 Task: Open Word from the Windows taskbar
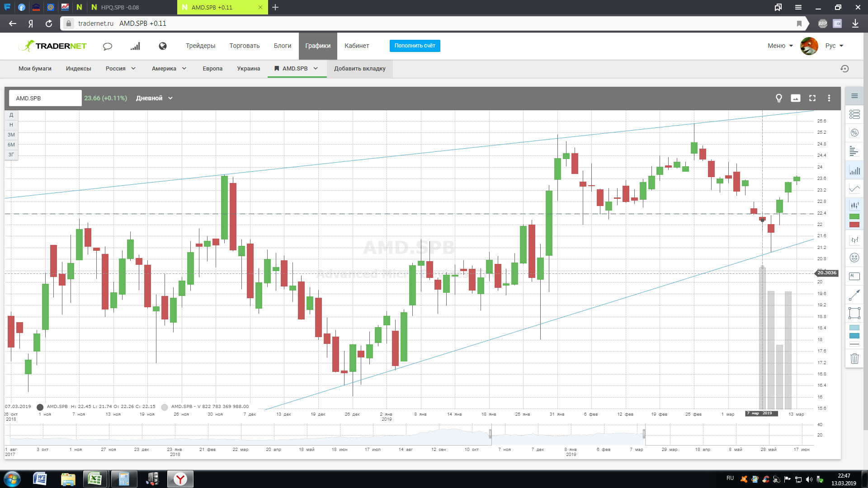click(x=40, y=479)
